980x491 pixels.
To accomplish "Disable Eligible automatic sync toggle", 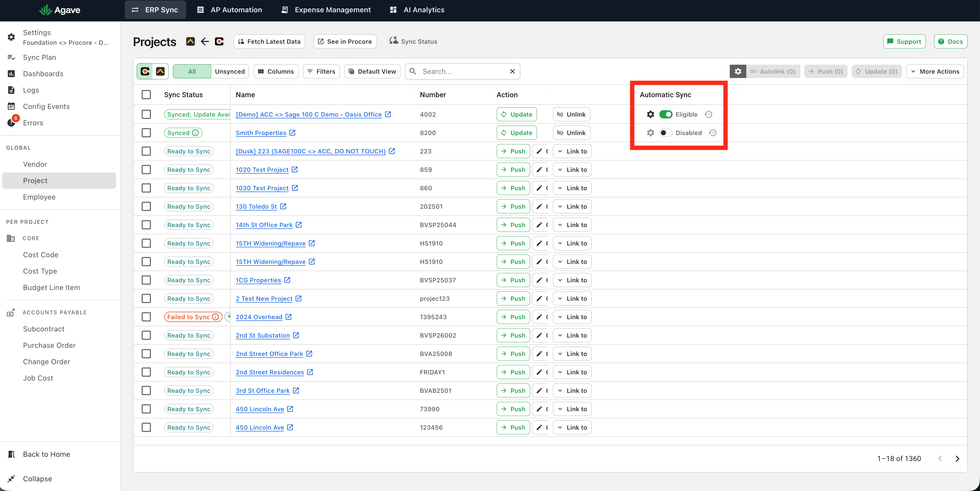I will (x=666, y=115).
